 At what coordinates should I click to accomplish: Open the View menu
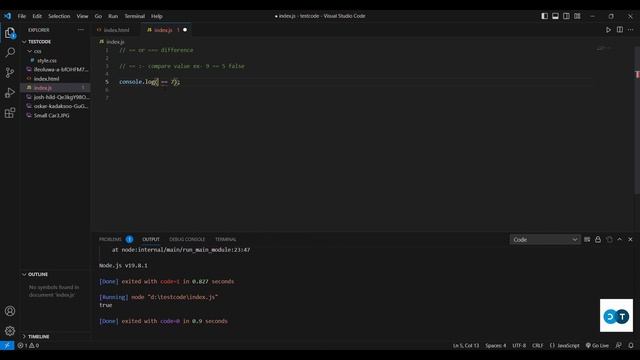point(82,16)
